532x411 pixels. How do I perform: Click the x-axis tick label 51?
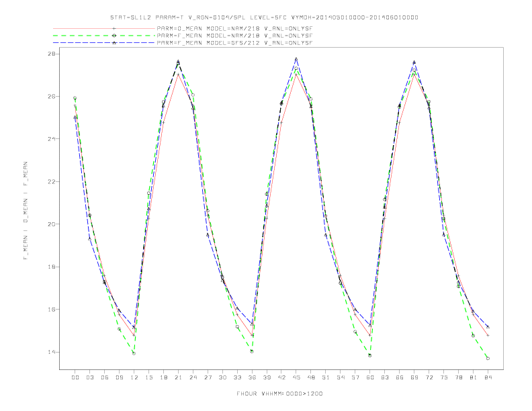326,377
